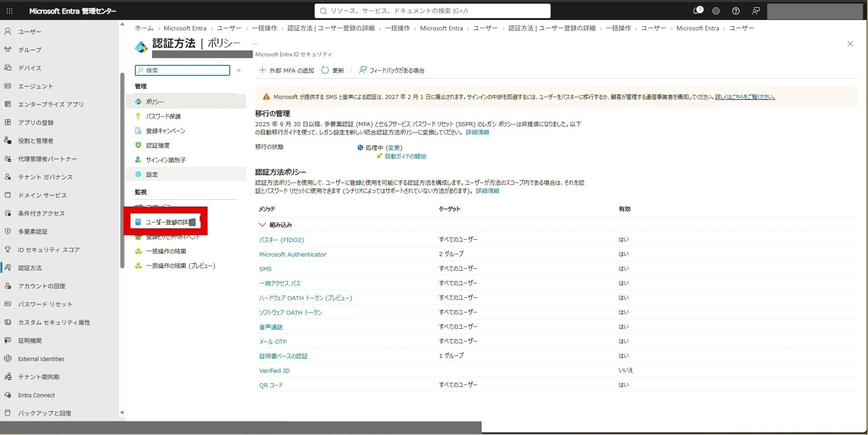
Task: Select the メソッド column header
Action: click(267, 209)
